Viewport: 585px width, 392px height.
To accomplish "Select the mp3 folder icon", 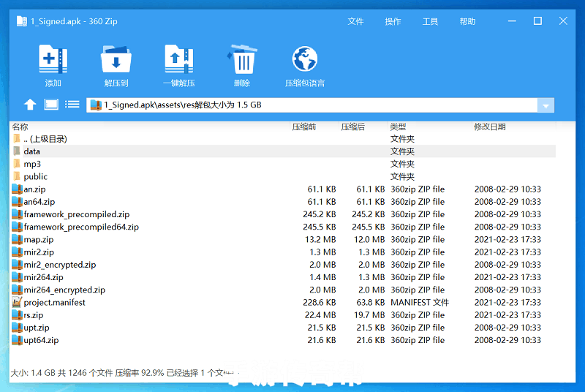I will [x=16, y=164].
